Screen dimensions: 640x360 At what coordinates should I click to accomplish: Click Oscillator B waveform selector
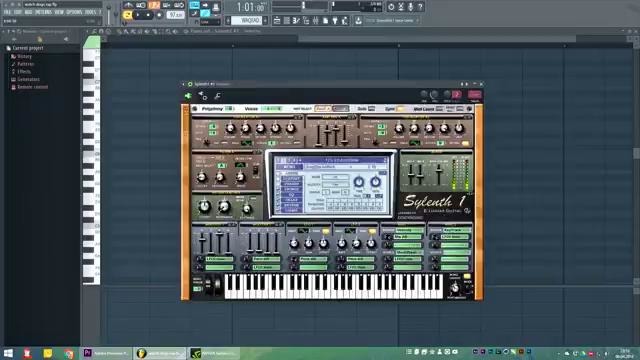coord(415,143)
